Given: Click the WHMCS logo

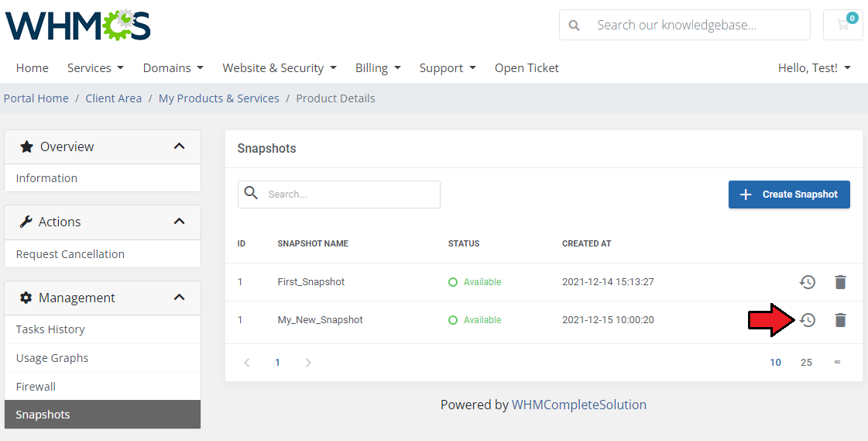Looking at the screenshot, I should (x=78, y=25).
